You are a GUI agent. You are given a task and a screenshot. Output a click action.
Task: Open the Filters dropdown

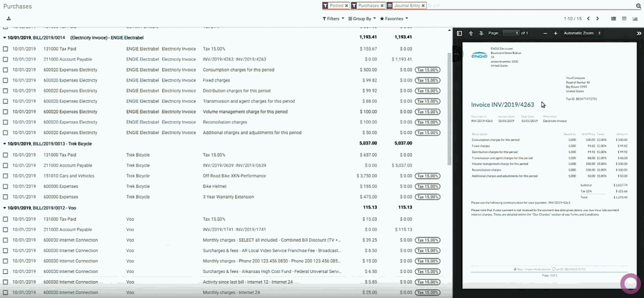[x=333, y=19]
